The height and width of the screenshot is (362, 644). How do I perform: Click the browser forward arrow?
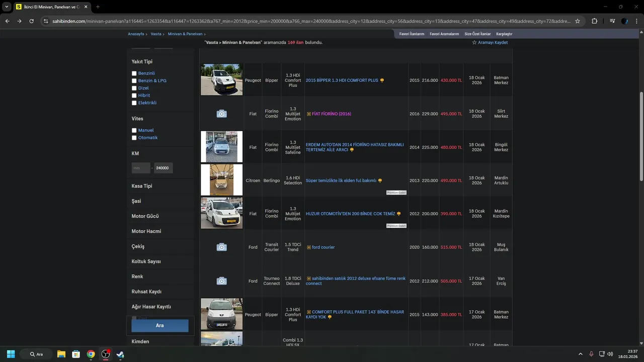19,21
